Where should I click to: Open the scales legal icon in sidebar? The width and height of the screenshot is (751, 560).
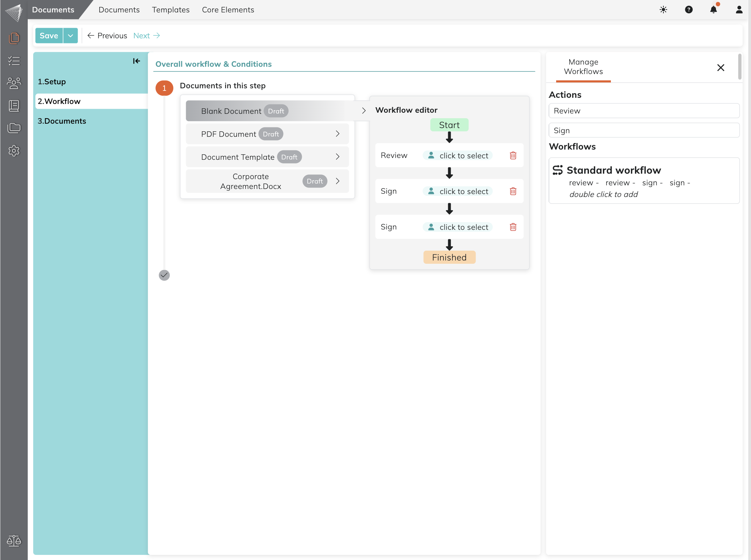coord(14,540)
